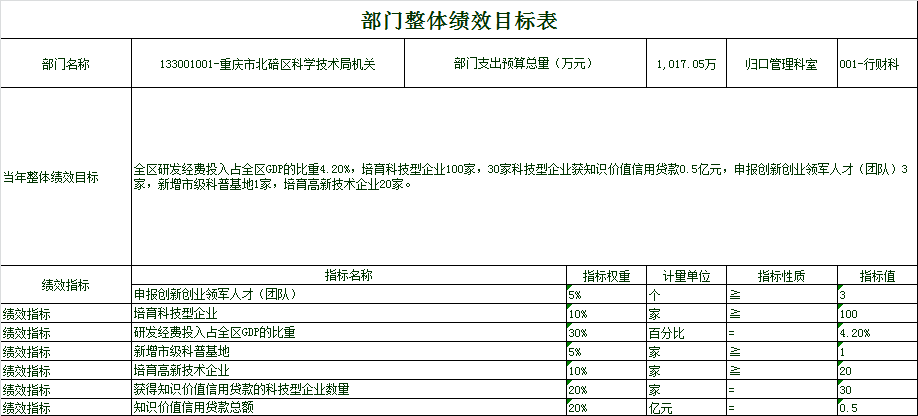Screen dimensions: 918x416
Task: Select the overall goal paragraph starting '全区研发经费投入'
Action: click(525, 177)
